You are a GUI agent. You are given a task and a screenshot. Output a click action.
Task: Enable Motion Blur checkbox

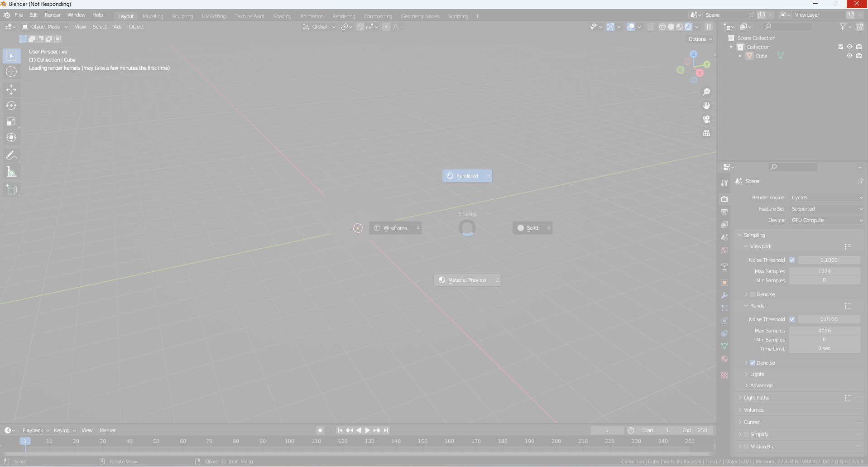click(x=746, y=447)
